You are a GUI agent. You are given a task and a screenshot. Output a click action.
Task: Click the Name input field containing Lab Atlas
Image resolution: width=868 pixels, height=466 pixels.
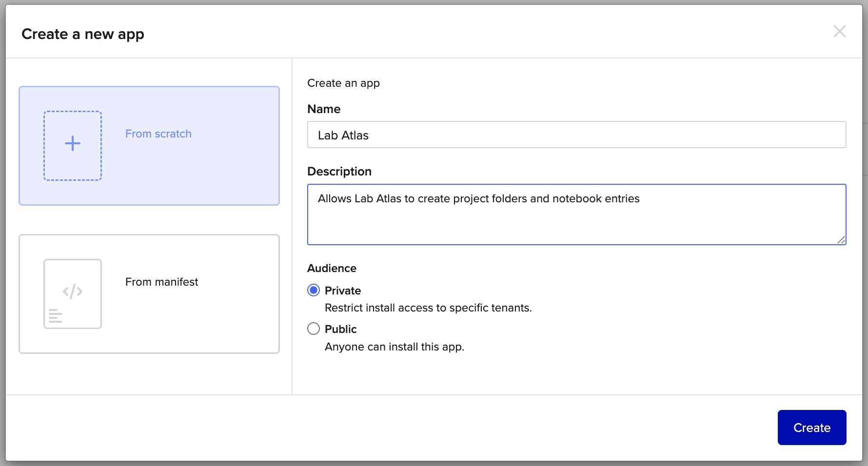(577, 135)
